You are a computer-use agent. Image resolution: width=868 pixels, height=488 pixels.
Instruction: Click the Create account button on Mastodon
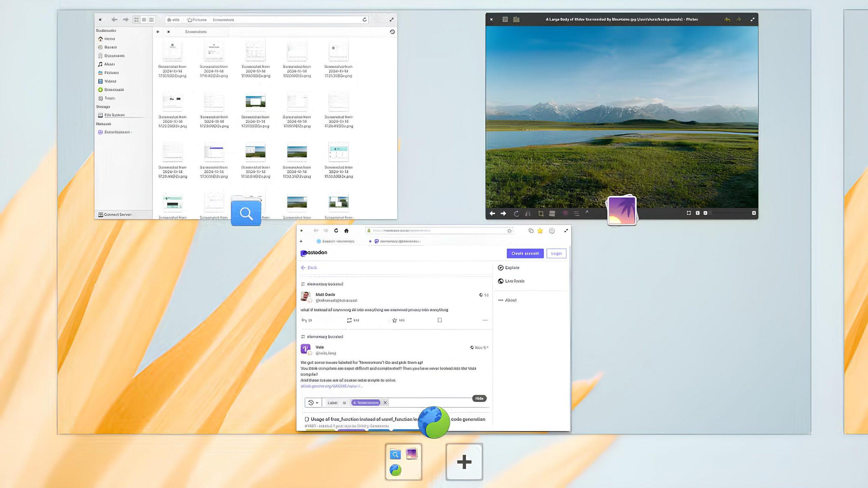[x=525, y=254]
